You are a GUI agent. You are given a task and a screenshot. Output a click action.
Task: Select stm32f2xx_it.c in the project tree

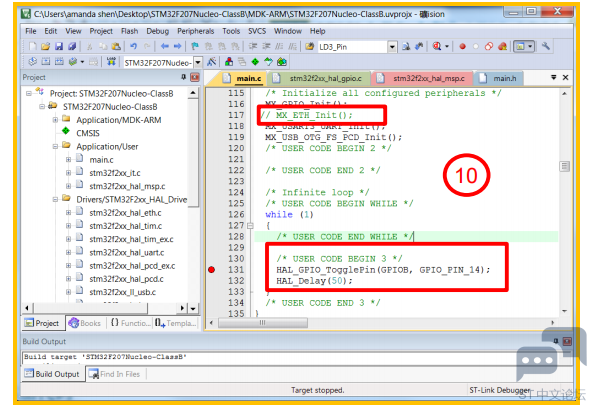[115, 173]
